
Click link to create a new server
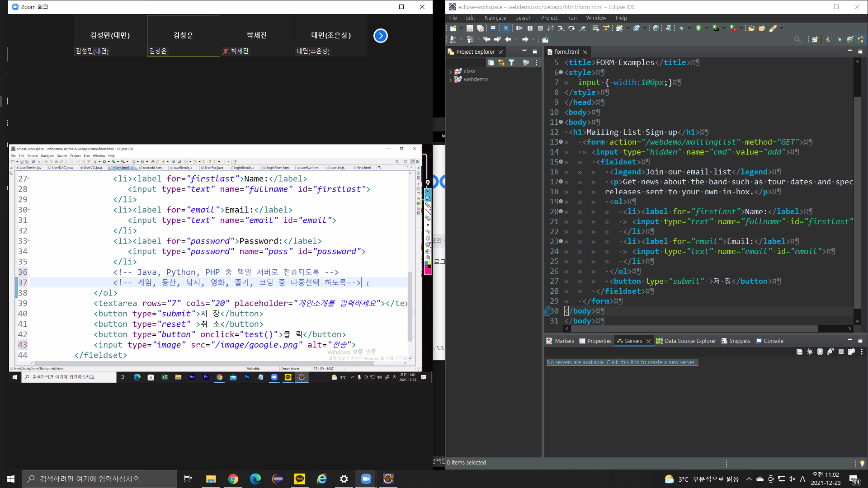coord(622,362)
